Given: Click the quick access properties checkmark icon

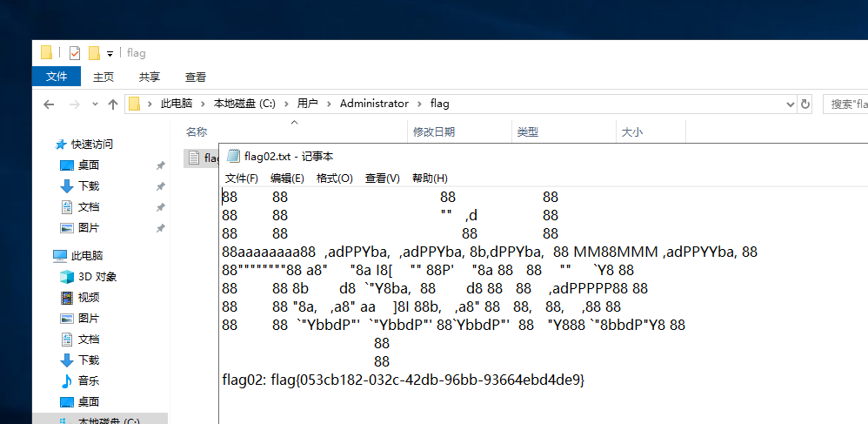Looking at the screenshot, I should 75,52.
